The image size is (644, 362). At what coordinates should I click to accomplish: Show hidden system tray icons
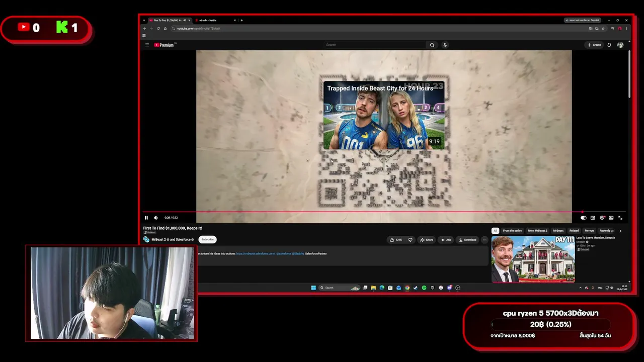pyautogui.click(x=580, y=288)
